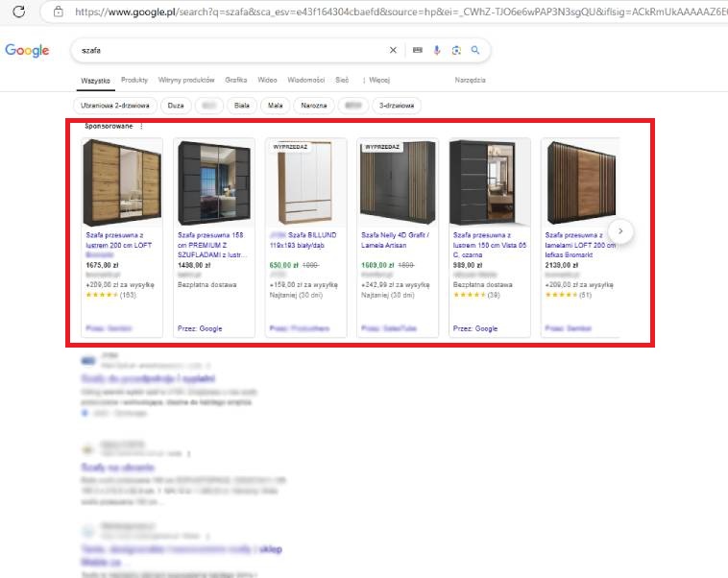Run search with the magnifier icon
Screen dimensions: 728x578
(475, 50)
